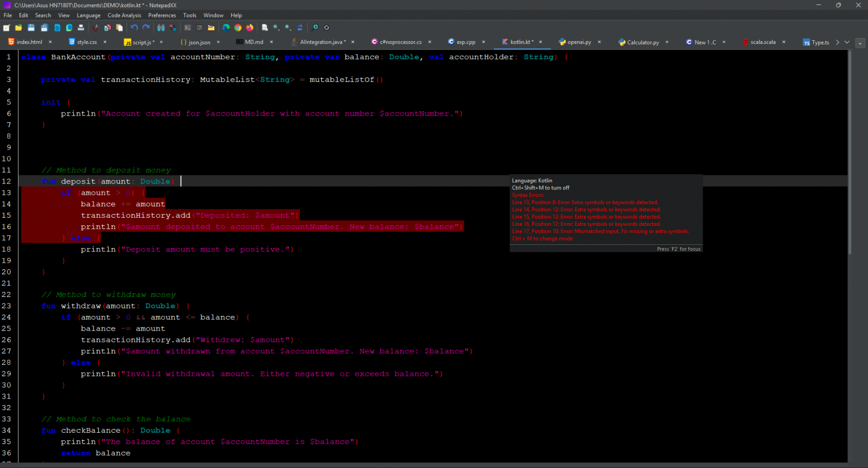Viewport: 868px width, 468px height.
Task: Open the Language menu
Action: coord(88,15)
